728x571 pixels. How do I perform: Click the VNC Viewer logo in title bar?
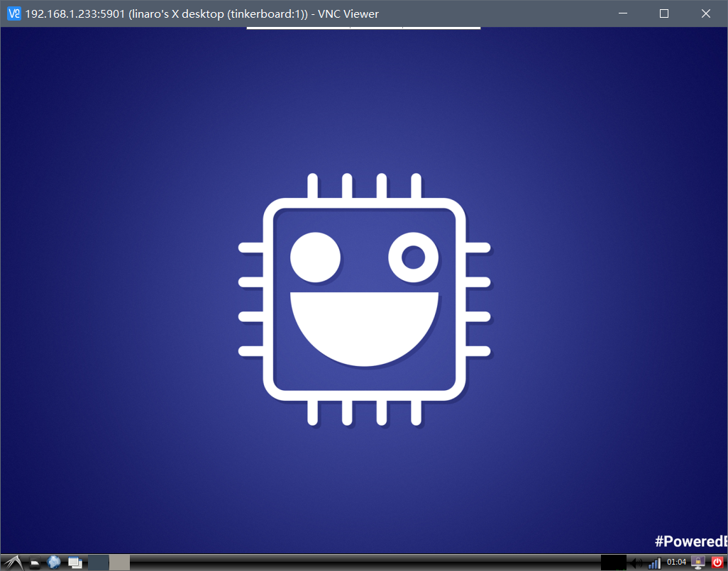click(x=14, y=13)
